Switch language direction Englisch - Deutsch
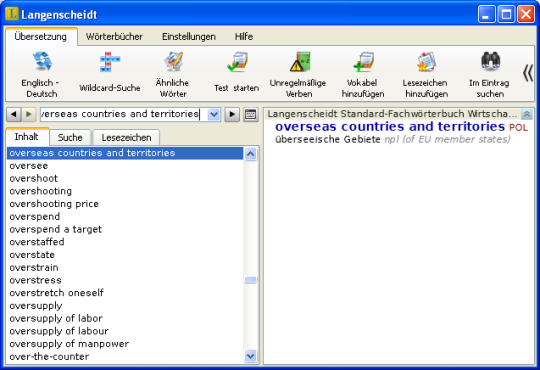The width and height of the screenshot is (540, 370). tap(42, 74)
